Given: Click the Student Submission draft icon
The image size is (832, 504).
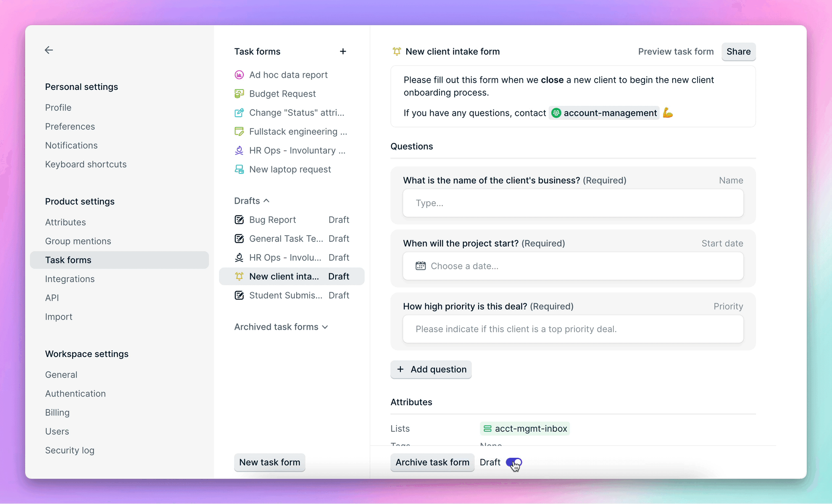Looking at the screenshot, I should click(x=239, y=295).
